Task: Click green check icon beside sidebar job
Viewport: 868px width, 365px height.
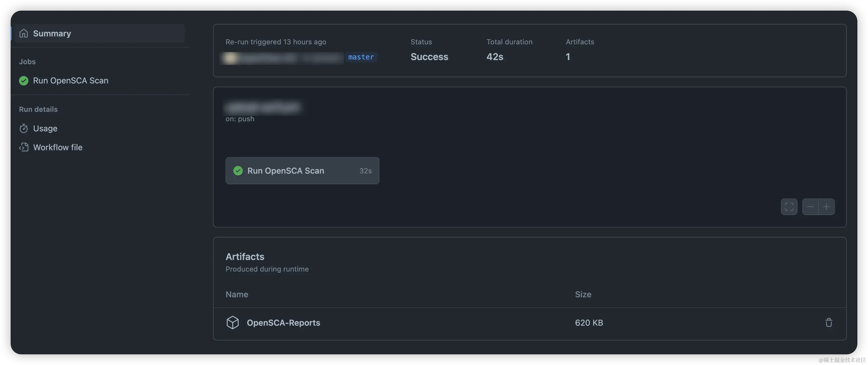Action: (24, 81)
